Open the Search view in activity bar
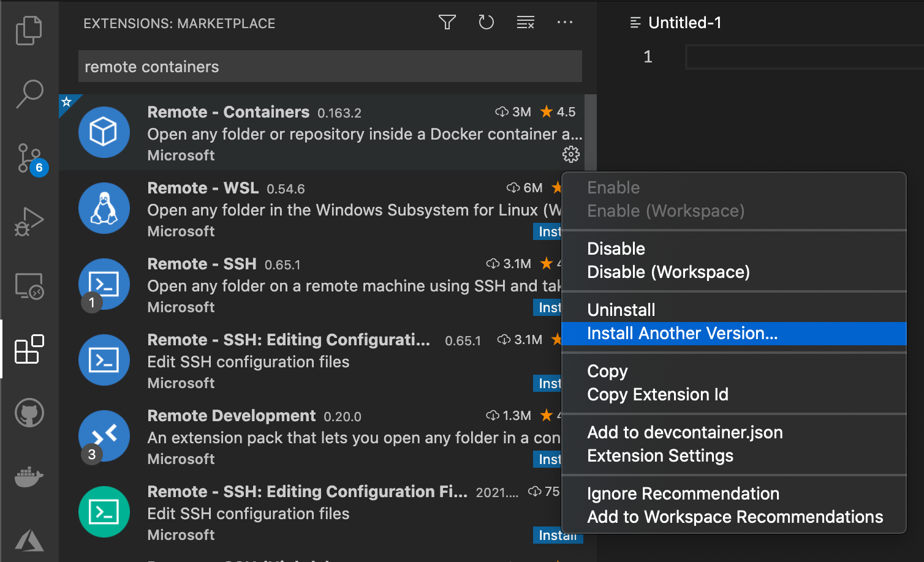The height and width of the screenshot is (562, 924). pos(29,94)
